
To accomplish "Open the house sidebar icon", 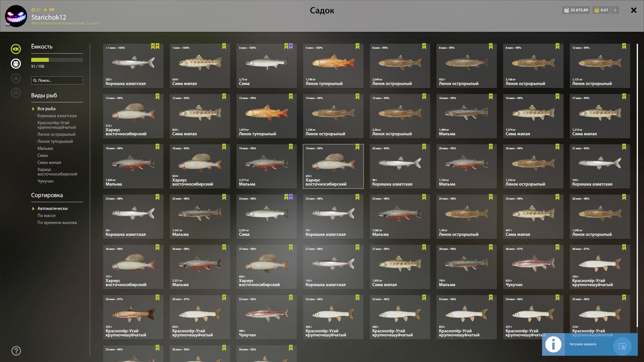I will [16, 93].
